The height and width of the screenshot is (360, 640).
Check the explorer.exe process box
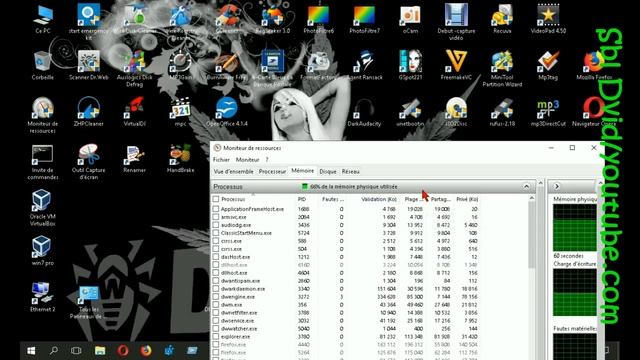coord(216,337)
